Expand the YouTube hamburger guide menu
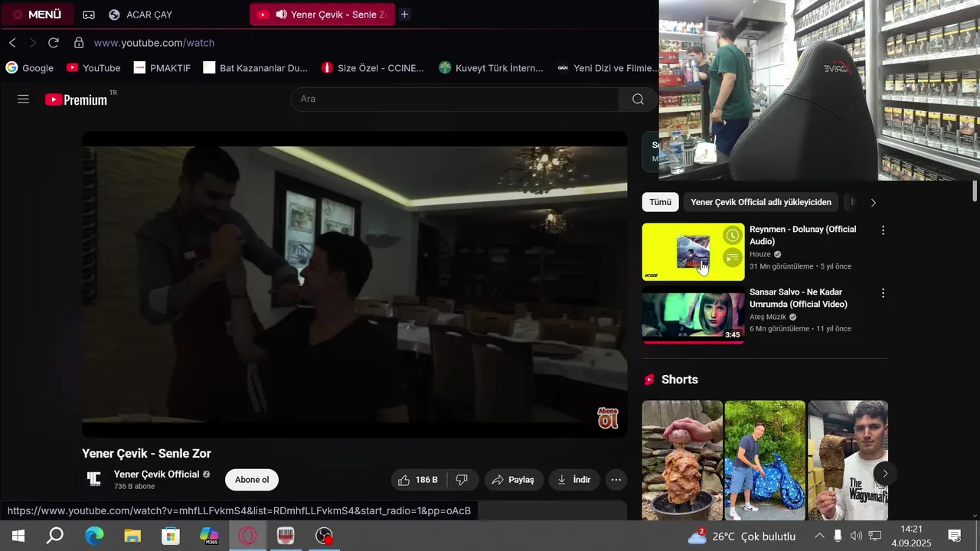Image resolution: width=980 pixels, height=551 pixels. [23, 99]
